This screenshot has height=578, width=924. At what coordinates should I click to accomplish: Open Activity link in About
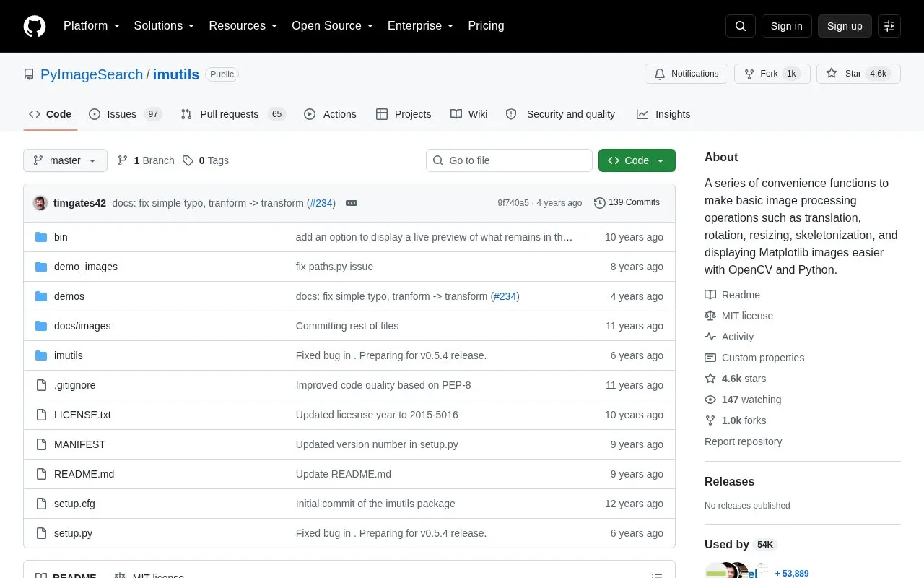tap(729, 337)
